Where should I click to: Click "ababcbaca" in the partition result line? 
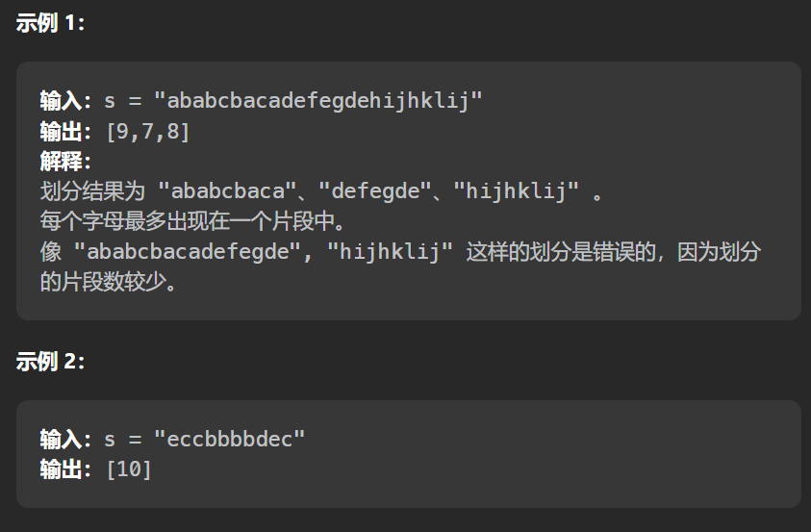point(227,190)
